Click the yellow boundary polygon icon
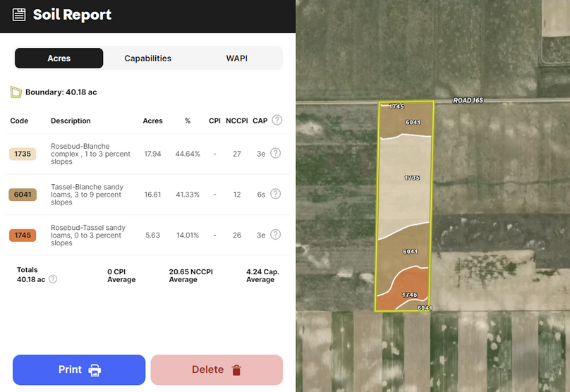Viewport: 570px width, 392px height. click(16, 92)
